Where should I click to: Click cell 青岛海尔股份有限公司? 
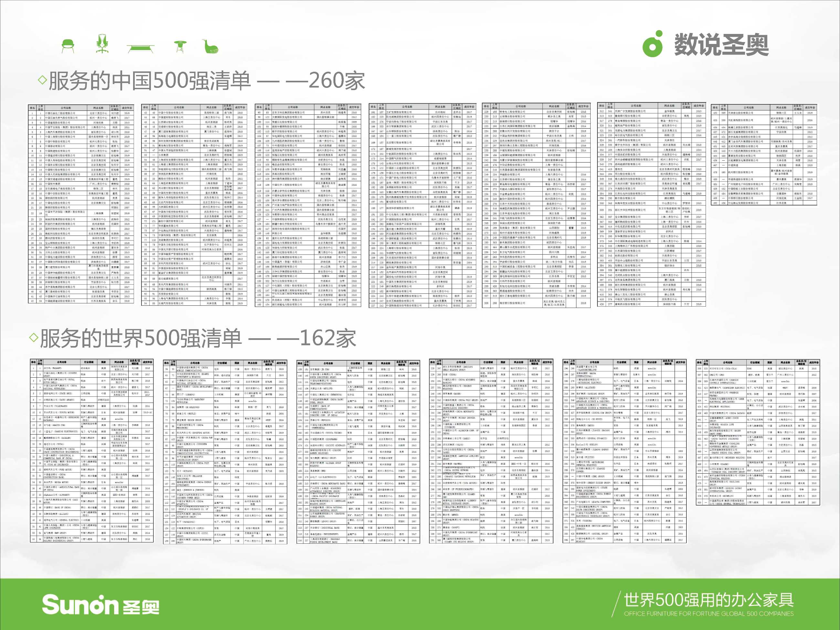pyautogui.click(x=179, y=146)
